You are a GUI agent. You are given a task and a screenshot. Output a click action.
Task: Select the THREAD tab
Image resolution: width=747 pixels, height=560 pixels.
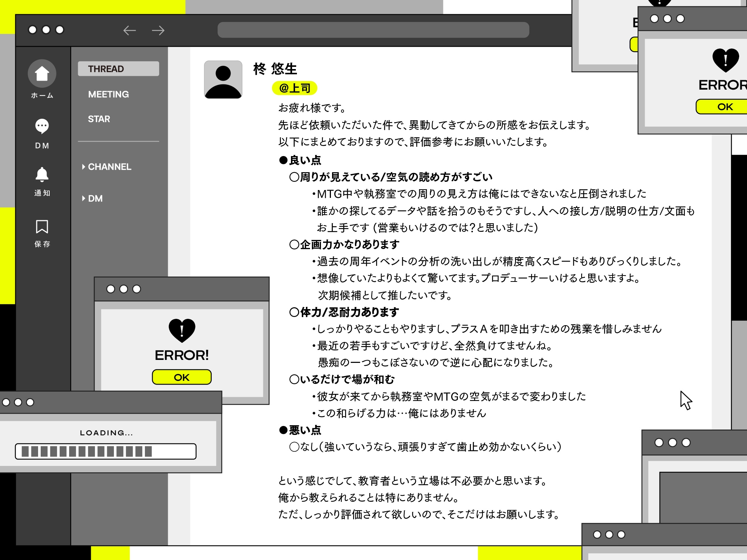coord(106,69)
